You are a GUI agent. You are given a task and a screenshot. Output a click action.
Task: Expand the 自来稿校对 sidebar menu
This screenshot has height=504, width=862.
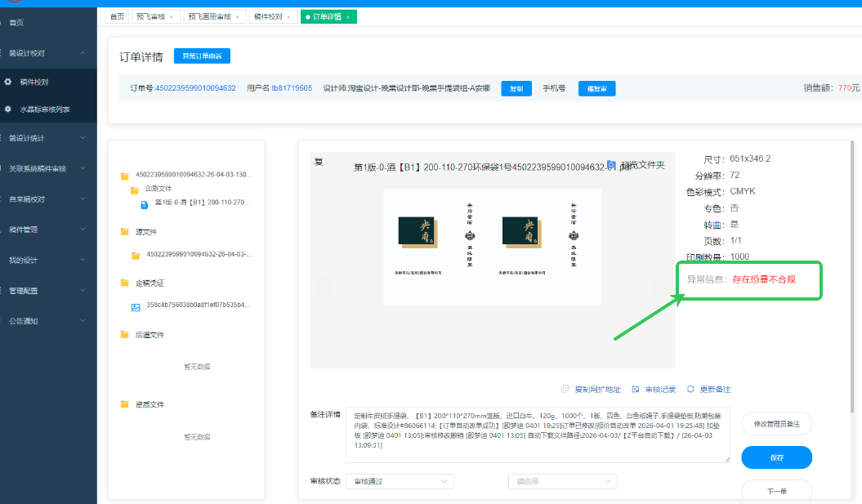tap(83, 198)
